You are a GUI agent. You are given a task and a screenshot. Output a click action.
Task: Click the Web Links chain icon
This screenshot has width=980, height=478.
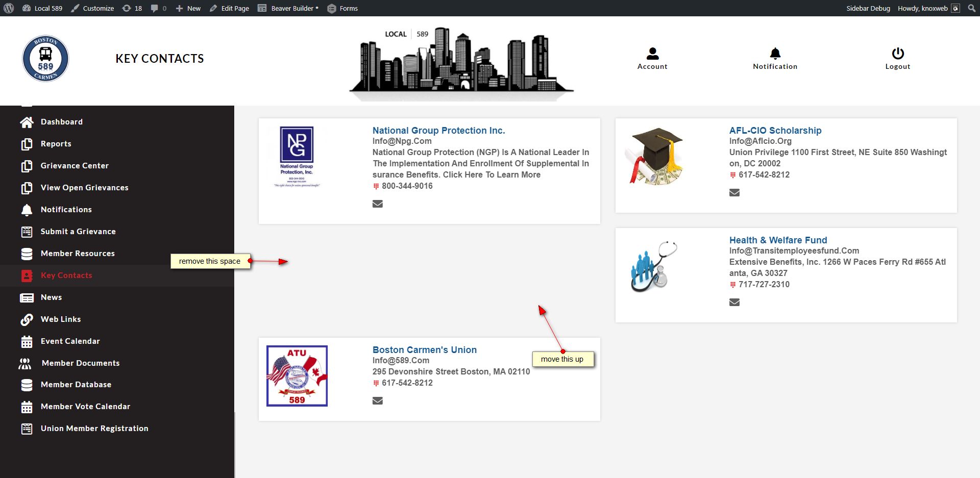27,319
